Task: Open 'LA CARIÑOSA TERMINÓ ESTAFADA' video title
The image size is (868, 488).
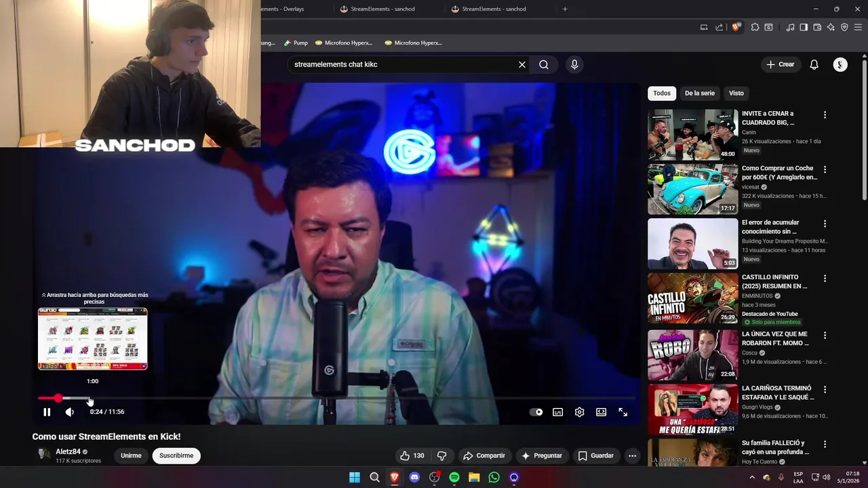Action: 776,392
